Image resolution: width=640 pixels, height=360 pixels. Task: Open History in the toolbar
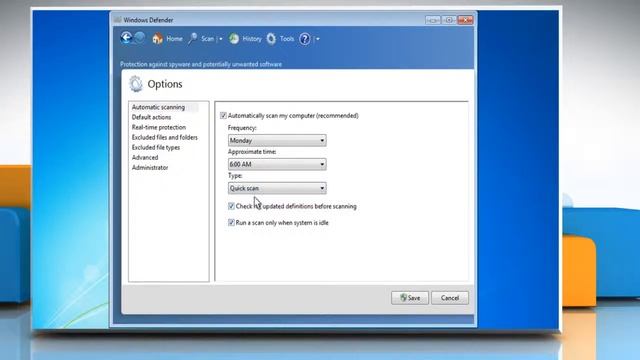(x=252, y=39)
